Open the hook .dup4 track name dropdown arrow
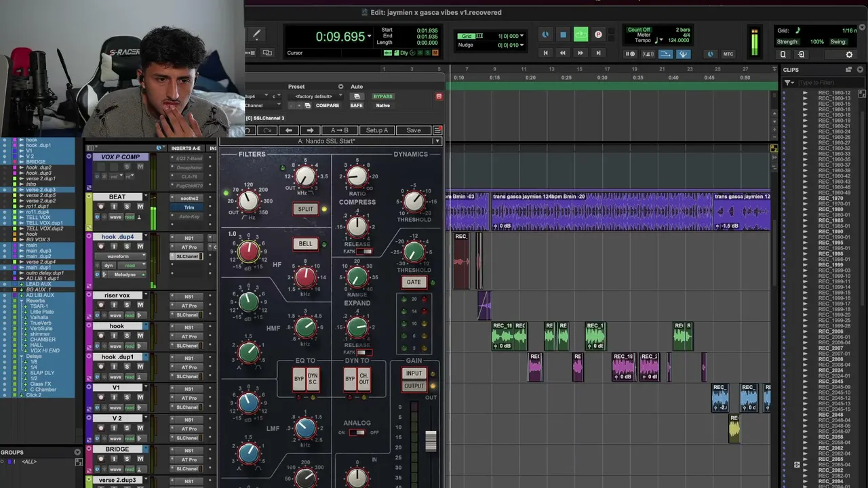 [145, 237]
